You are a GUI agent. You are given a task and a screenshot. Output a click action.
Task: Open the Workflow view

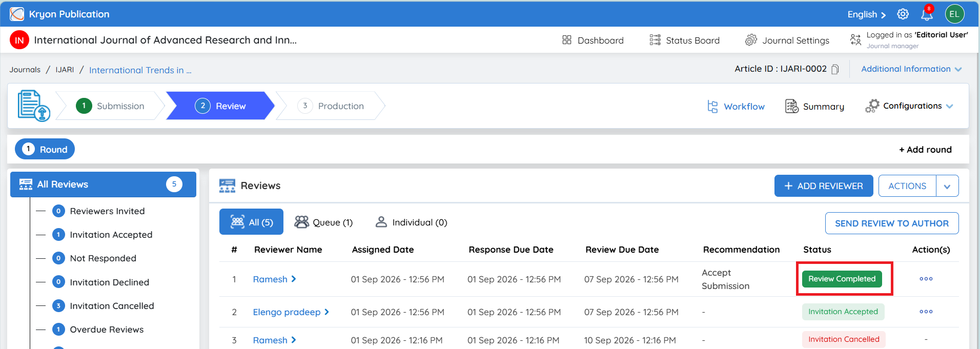point(736,106)
